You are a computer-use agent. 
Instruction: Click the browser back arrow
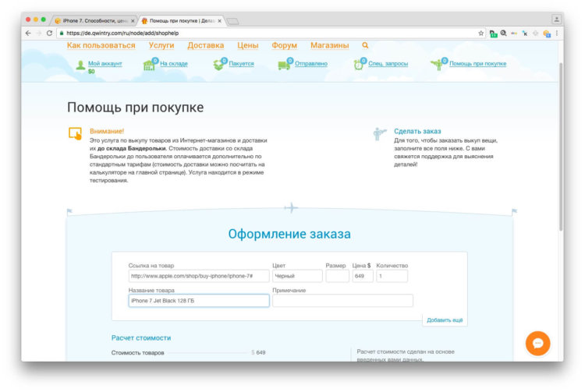click(x=28, y=34)
